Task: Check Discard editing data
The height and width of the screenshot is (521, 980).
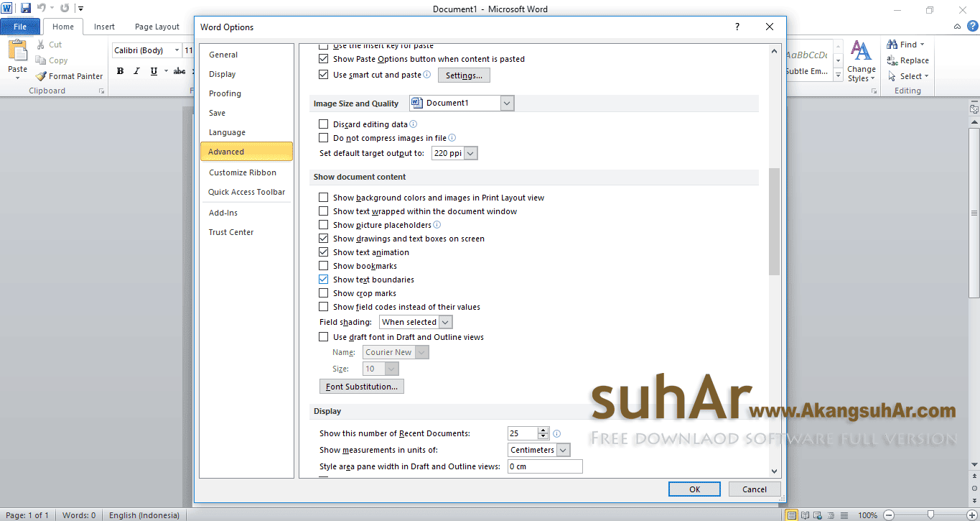Action: pos(323,124)
